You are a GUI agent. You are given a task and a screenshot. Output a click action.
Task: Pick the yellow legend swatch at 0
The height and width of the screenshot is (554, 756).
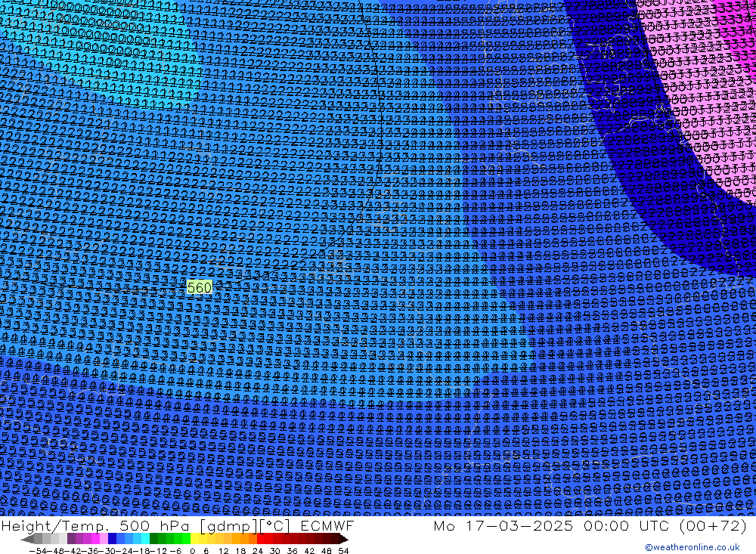[x=195, y=539]
